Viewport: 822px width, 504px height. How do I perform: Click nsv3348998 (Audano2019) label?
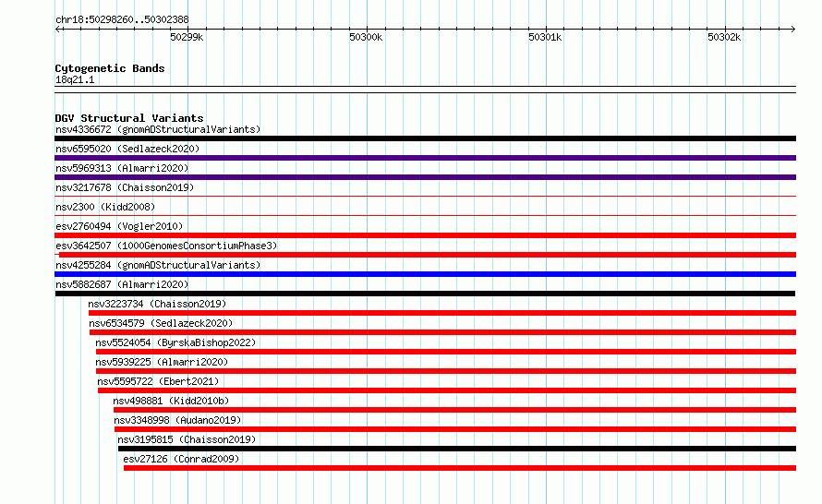177,420
